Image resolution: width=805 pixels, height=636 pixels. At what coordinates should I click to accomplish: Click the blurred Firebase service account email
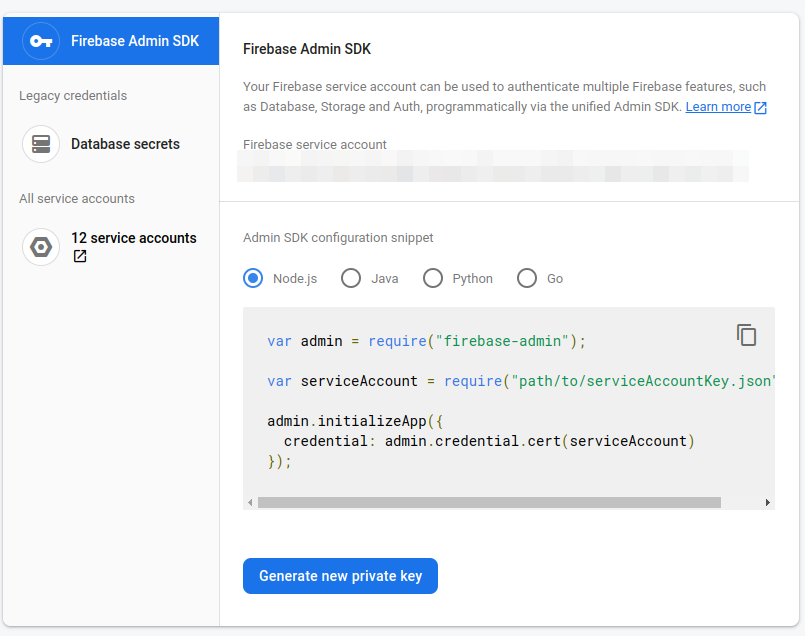(492, 166)
